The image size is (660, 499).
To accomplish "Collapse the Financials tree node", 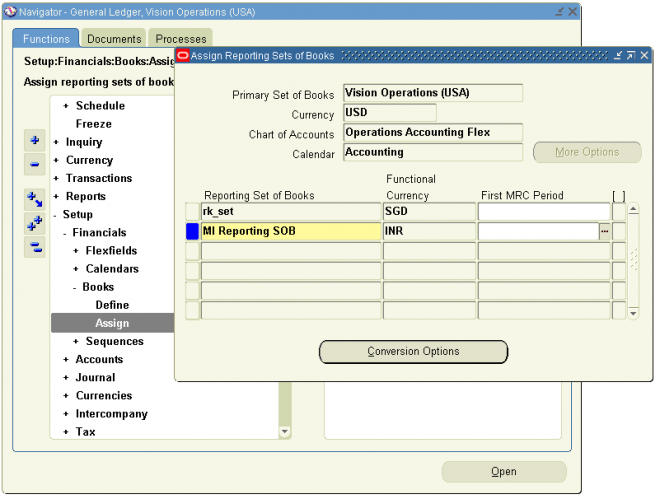I will [x=64, y=233].
